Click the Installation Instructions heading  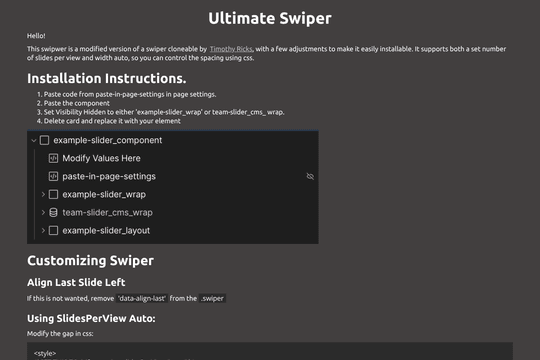[107, 79]
